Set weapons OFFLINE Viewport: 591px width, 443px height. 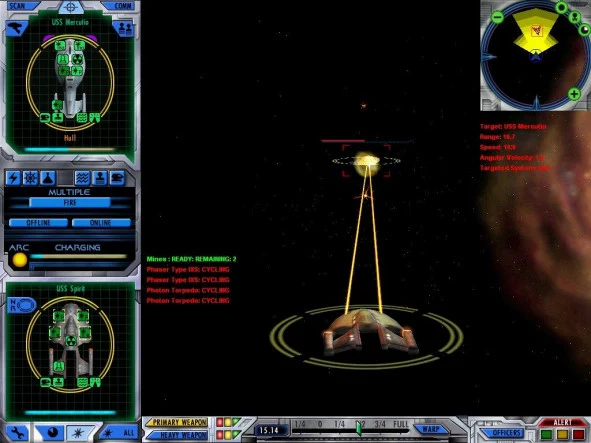pyautogui.click(x=38, y=223)
